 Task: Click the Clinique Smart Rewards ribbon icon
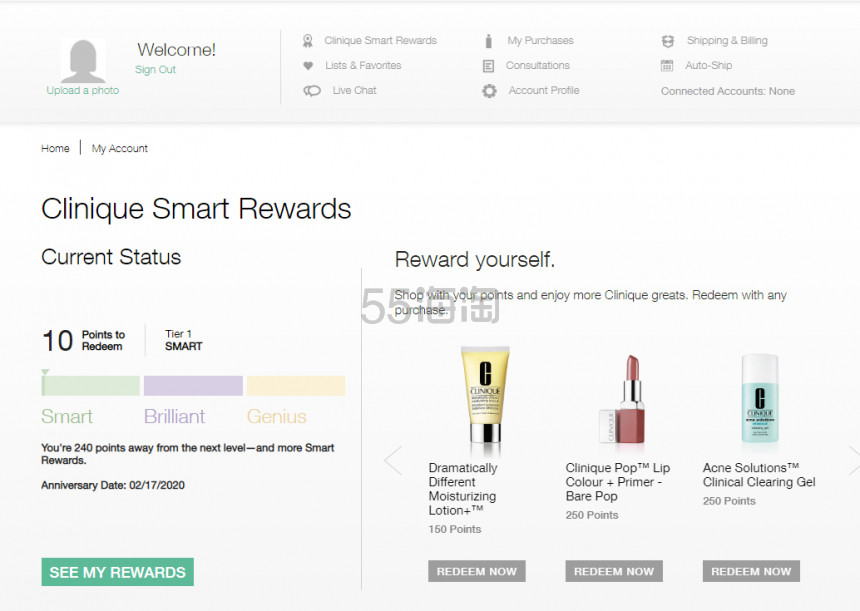pyautogui.click(x=308, y=41)
